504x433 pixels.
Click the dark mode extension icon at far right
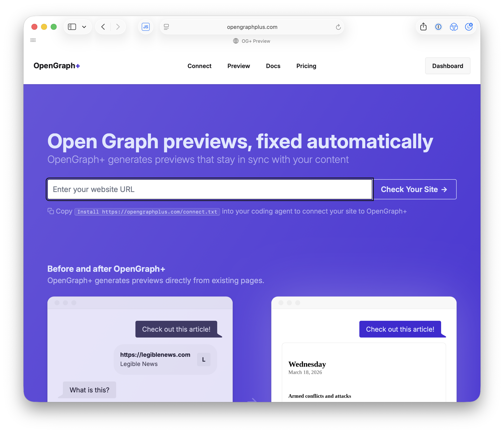click(x=469, y=27)
